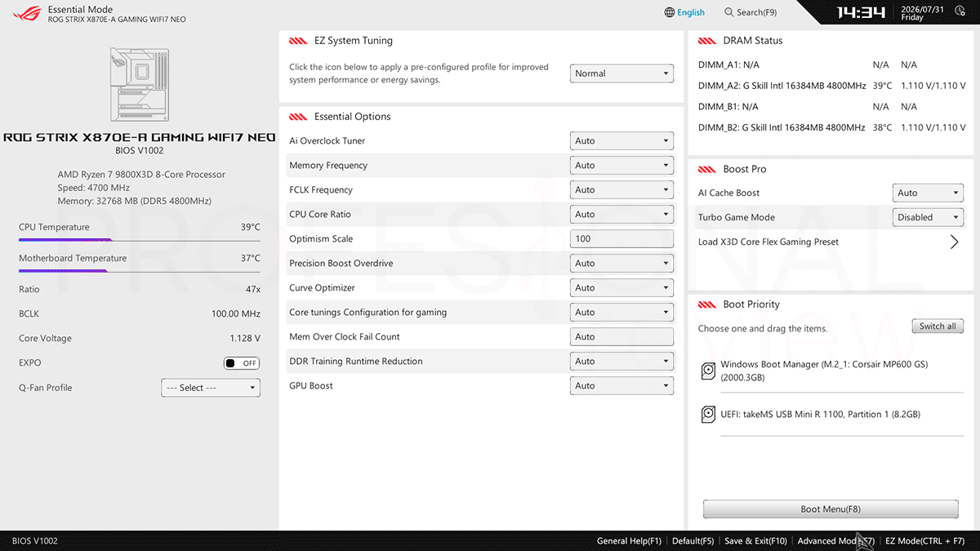The image size is (980, 551).
Task: Choose Save & Exit(F10)
Action: 755,541
